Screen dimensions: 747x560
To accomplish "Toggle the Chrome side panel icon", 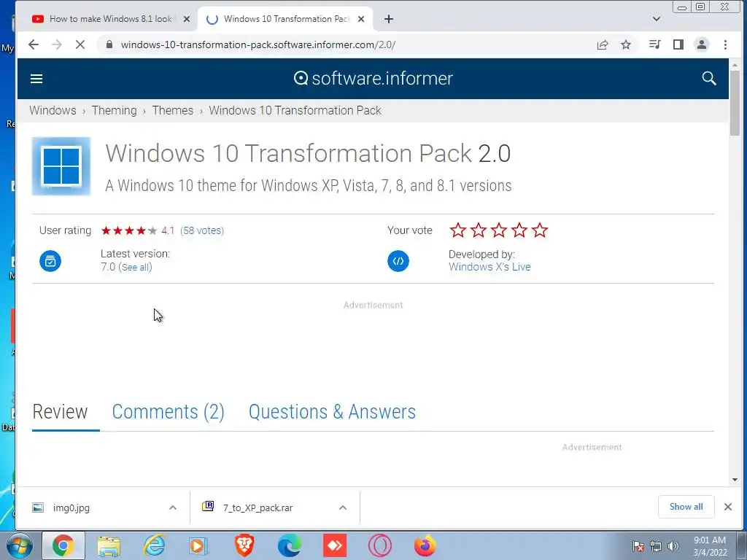I will pyautogui.click(x=678, y=44).
